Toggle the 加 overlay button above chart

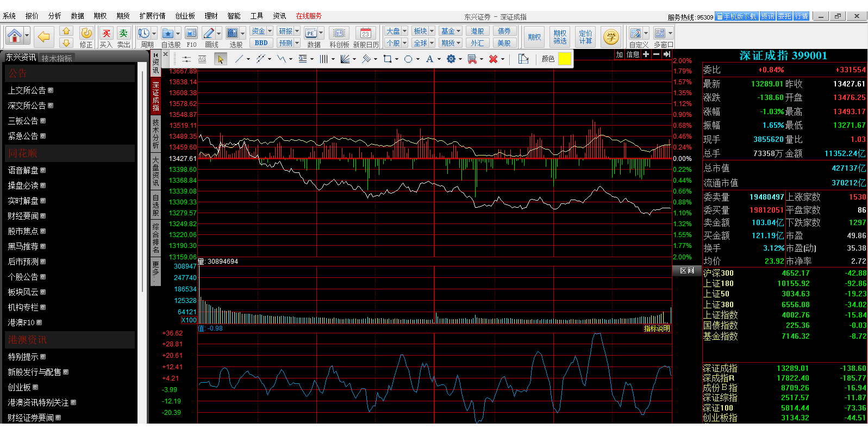tap(619, 54)
